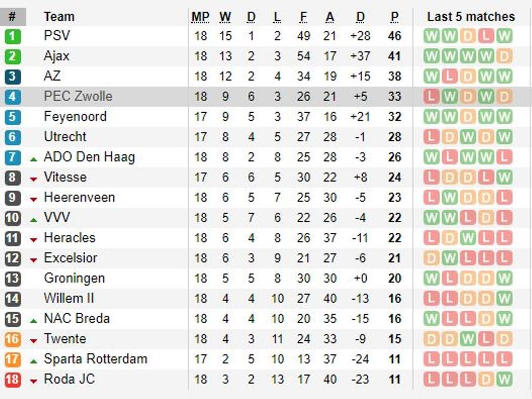Click PSV's green rank 1 badge

coord(12,36)
